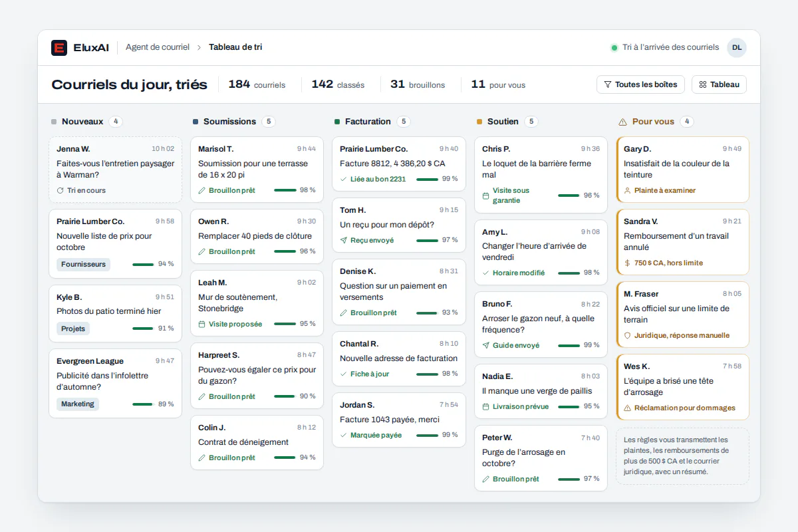Viewport: 798px width, 532px height.
Task: Click pencil icon on Peter W. card
Action: click(x=486, y=479)
